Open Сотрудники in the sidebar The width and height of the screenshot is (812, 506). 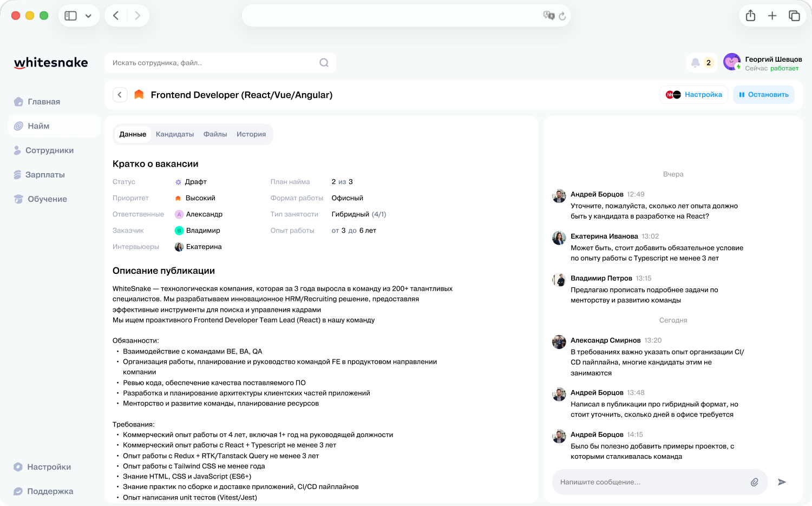tap(49, 150)
